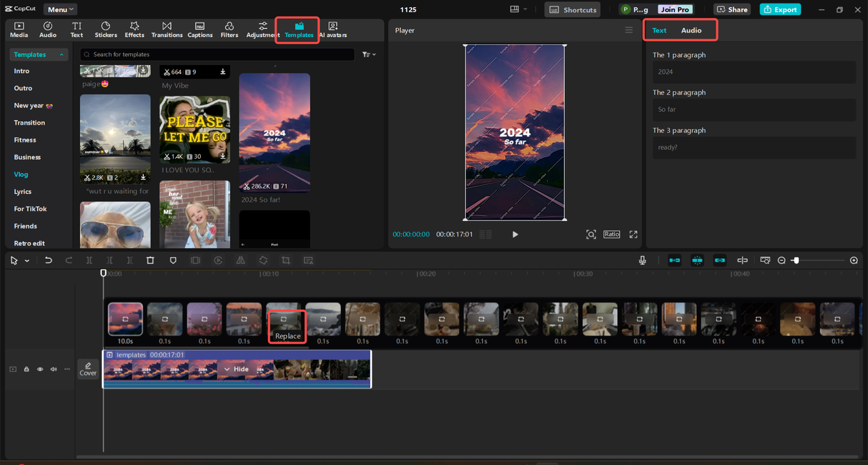
Task: Click the timeline zoom slider handle
Action: coord(796,260)
